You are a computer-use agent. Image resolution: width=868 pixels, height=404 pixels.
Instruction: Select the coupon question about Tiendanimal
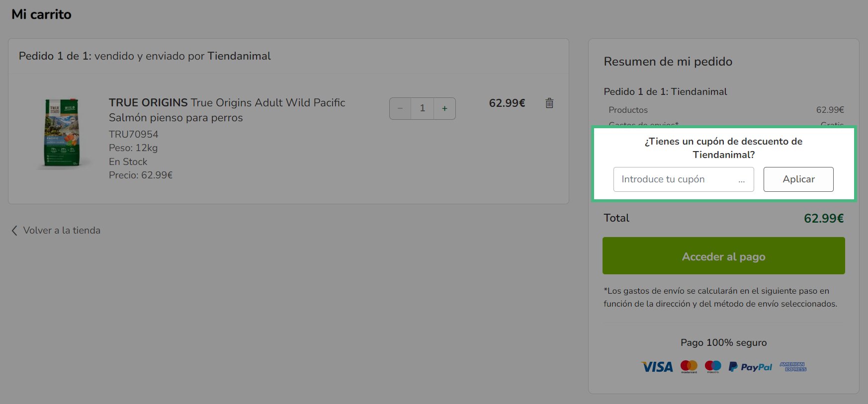coord(723,148)
